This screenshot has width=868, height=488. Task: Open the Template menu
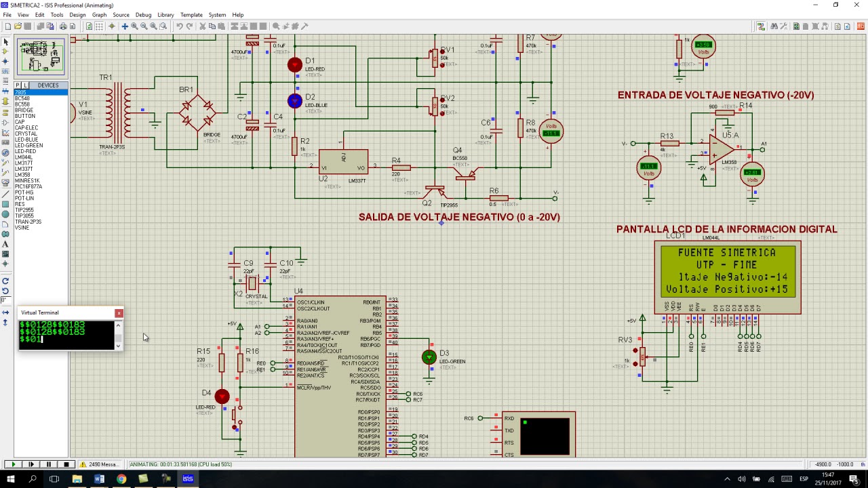click(x=191, y=15)
